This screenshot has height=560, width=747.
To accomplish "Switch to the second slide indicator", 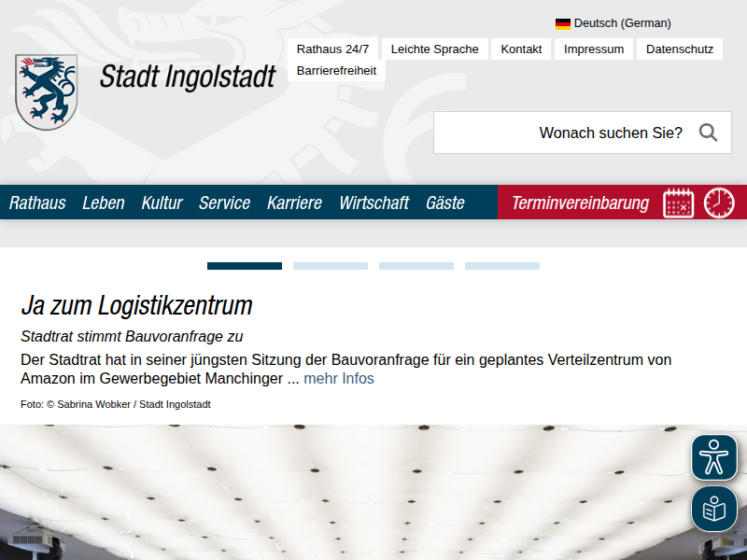I will coord(331,266).
